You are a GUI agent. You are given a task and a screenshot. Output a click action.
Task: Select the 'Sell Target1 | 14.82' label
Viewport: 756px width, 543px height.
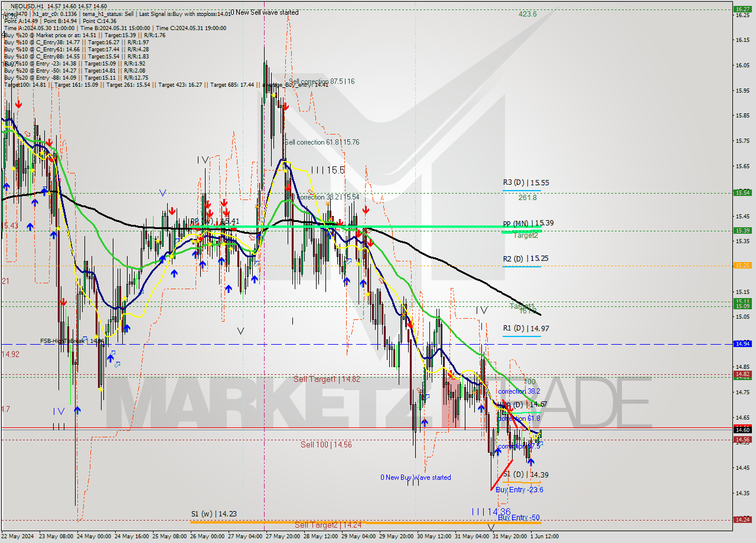click(x=327, y=379)
